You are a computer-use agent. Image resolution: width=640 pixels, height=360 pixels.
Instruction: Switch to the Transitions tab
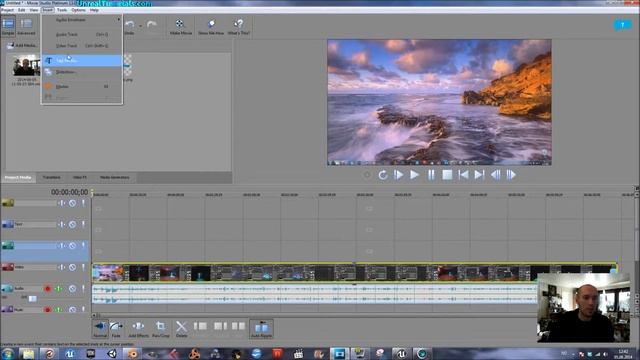click(51, 178)
